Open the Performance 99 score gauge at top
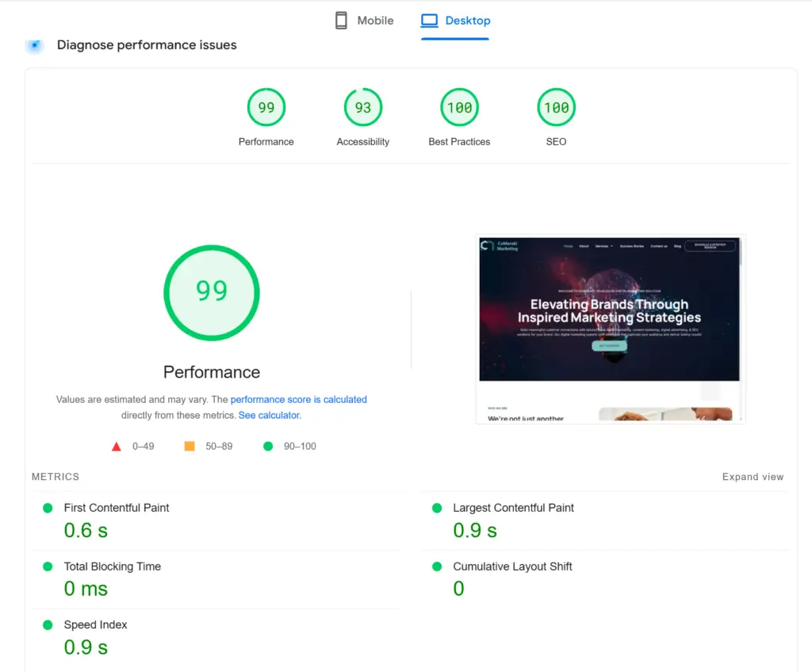The width and height of the screenshot is (812, 672). (266, 107)
